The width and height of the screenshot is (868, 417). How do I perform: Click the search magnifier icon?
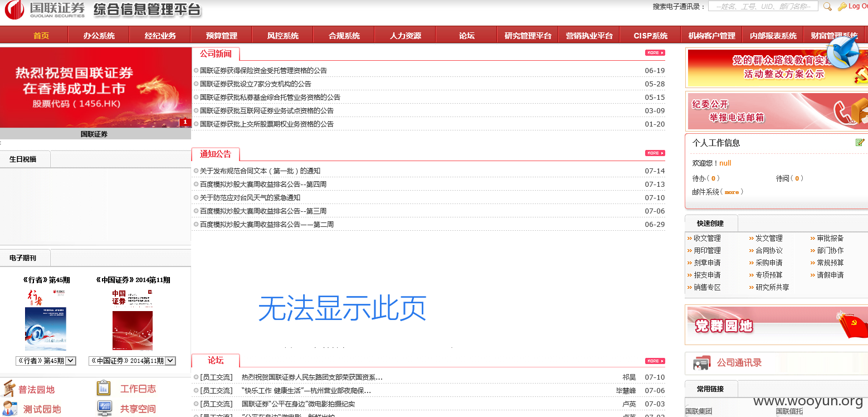point(828,7)
